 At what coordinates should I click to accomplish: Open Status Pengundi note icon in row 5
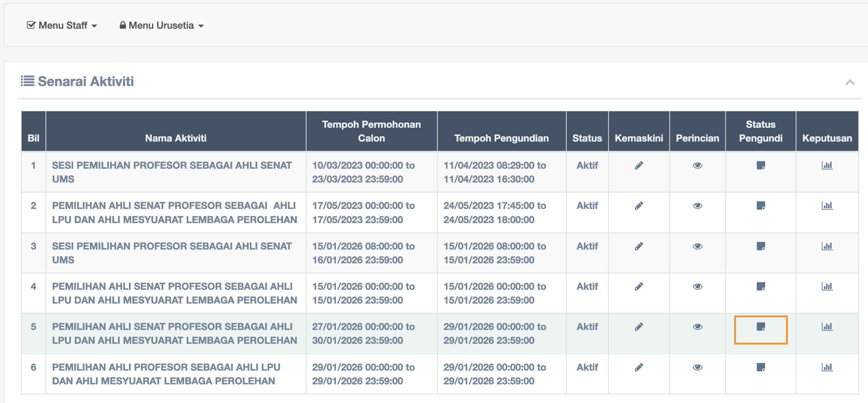tap(761, 327)
